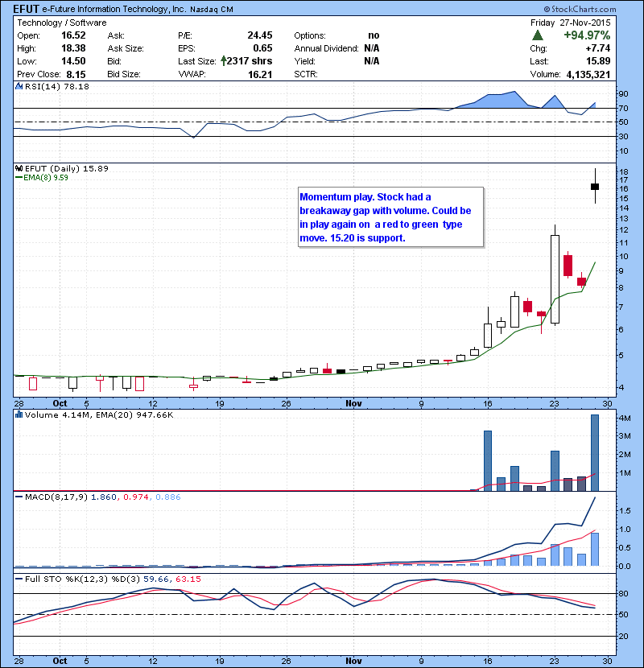Select the Prev Close value 8.15

(x=76, y=74)
